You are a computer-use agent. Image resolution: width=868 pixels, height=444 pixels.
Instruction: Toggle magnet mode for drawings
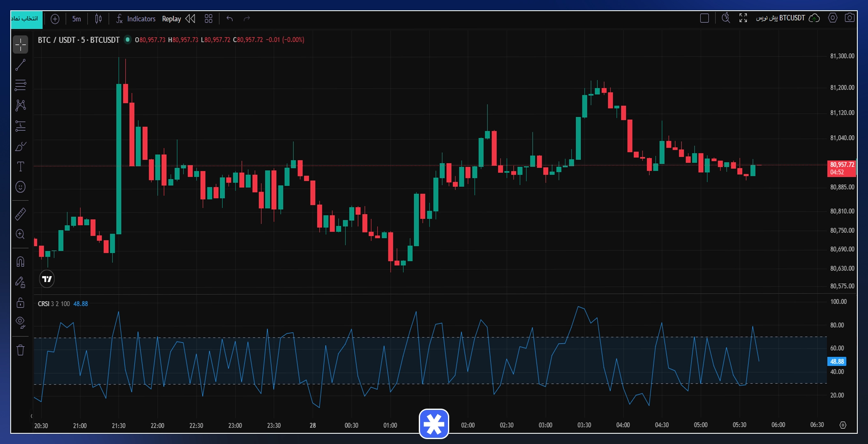(21, 261)
